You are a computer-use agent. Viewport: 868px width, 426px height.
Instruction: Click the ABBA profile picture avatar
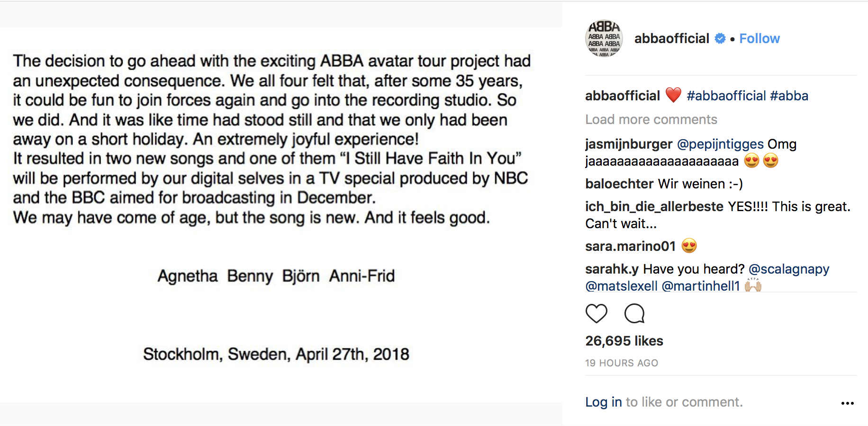604,38
